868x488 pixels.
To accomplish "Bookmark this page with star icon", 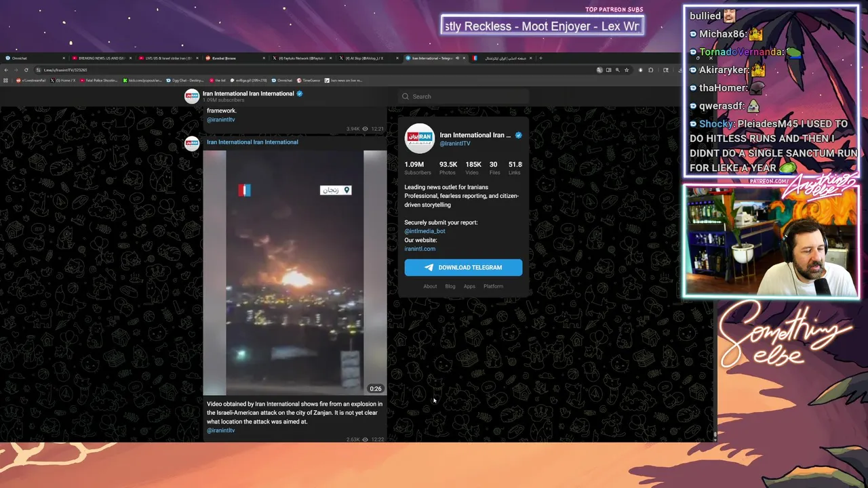I will [627, 70].
